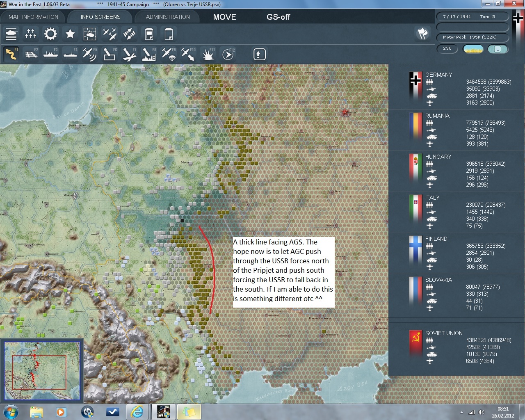Open the tank list order-of-battle icon
This screenshot has width=525, height=420.
point(11,34)
